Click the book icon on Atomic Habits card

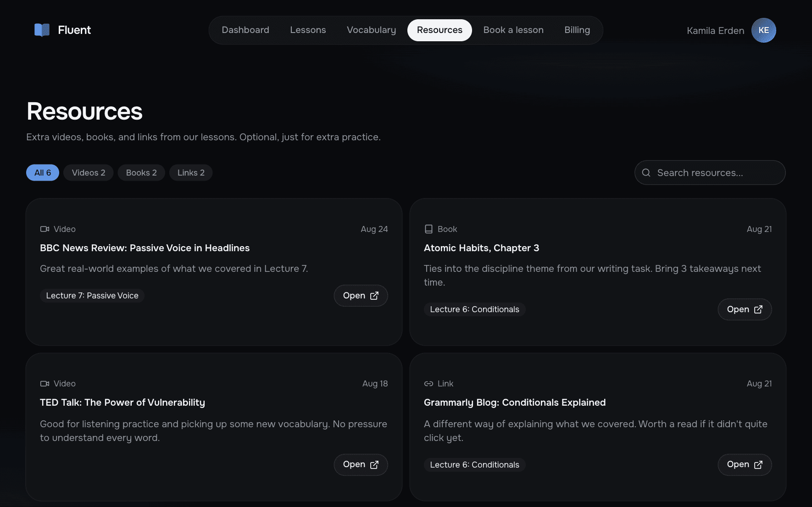point(428,229)
